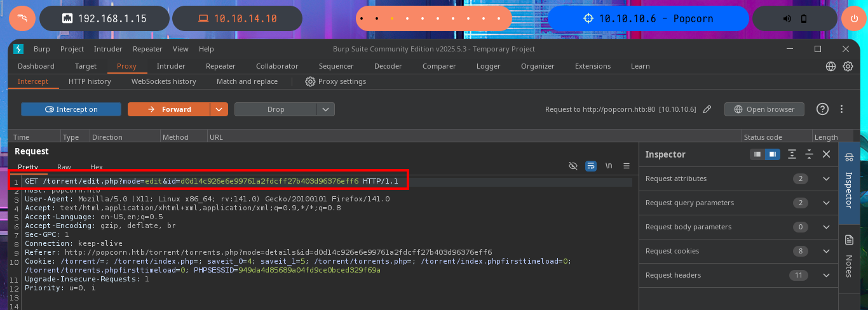Expand Request cookies section
The width and height of the screenshot is (868, 310).
[x=738, y=251]
